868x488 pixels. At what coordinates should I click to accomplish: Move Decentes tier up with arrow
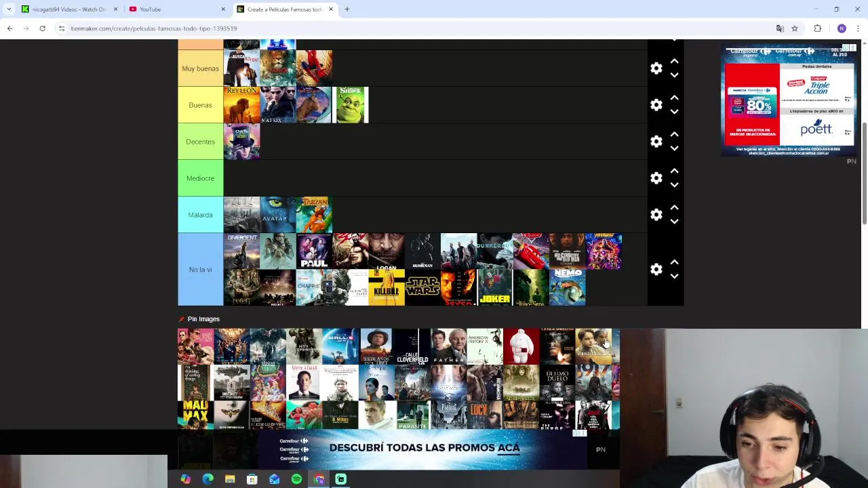(674, 134)
